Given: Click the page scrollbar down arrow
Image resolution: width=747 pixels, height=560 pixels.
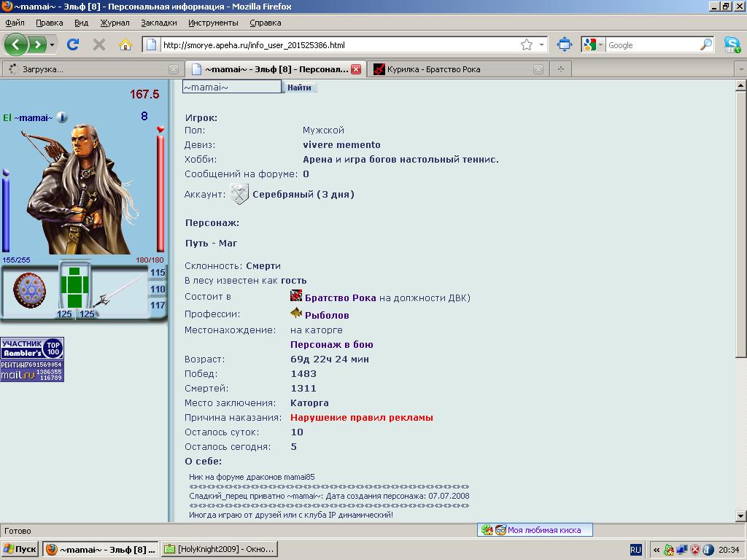Looking at the screenshot, I should coord(741,516).
